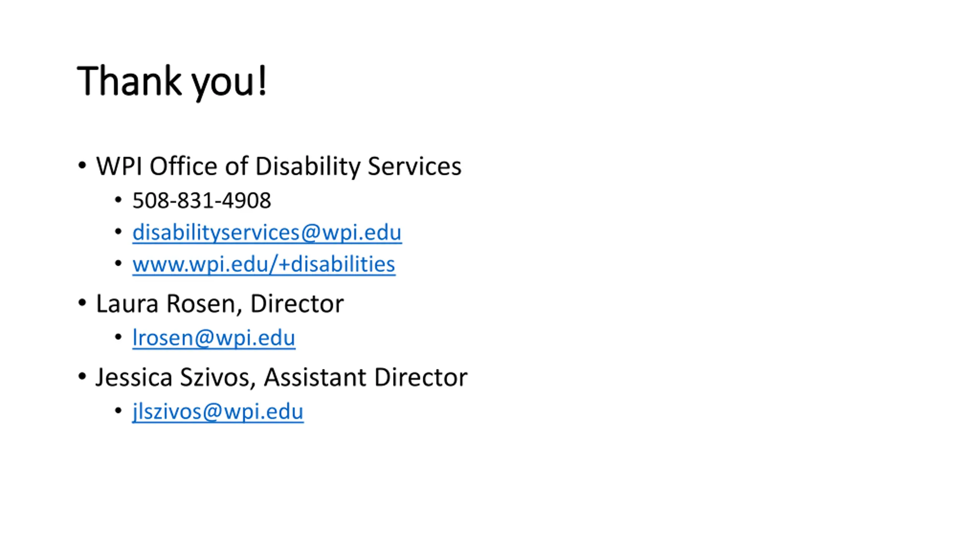Click the lrosen@wpi.edu email link
The width and height of the screenshot is (980, 551).
point(214,337)
